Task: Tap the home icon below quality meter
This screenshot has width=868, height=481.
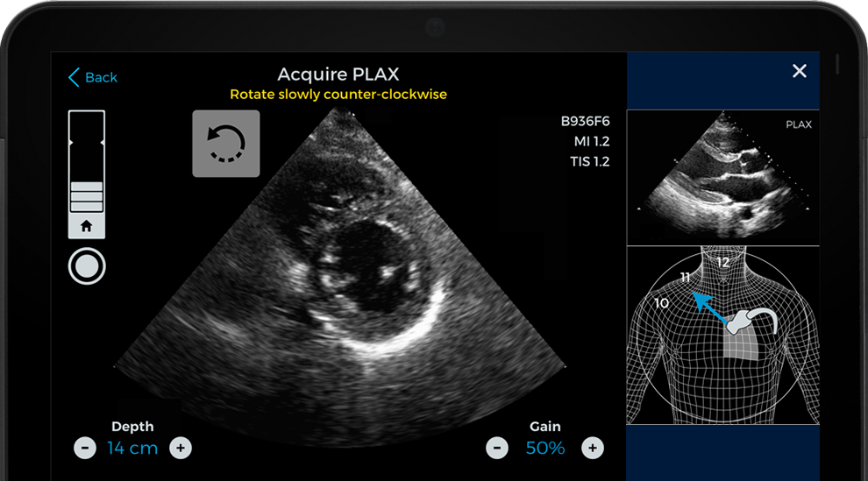Action: click(86, 226)
